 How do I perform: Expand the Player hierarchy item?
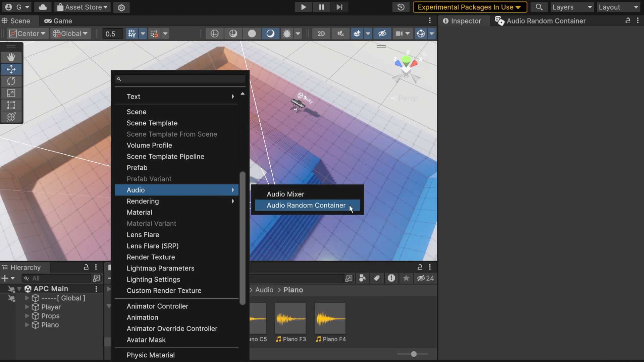pos(27,307)
